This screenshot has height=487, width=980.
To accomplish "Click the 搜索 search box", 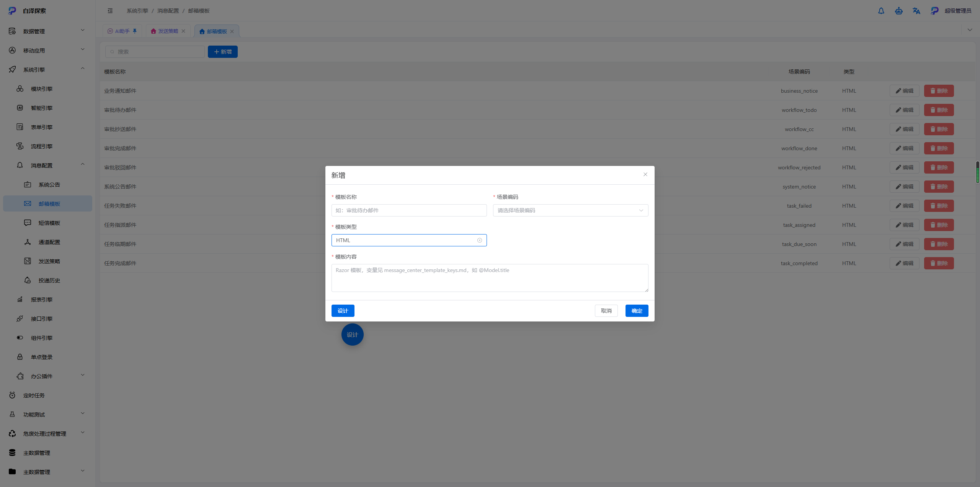I will (x=155, y=52).
